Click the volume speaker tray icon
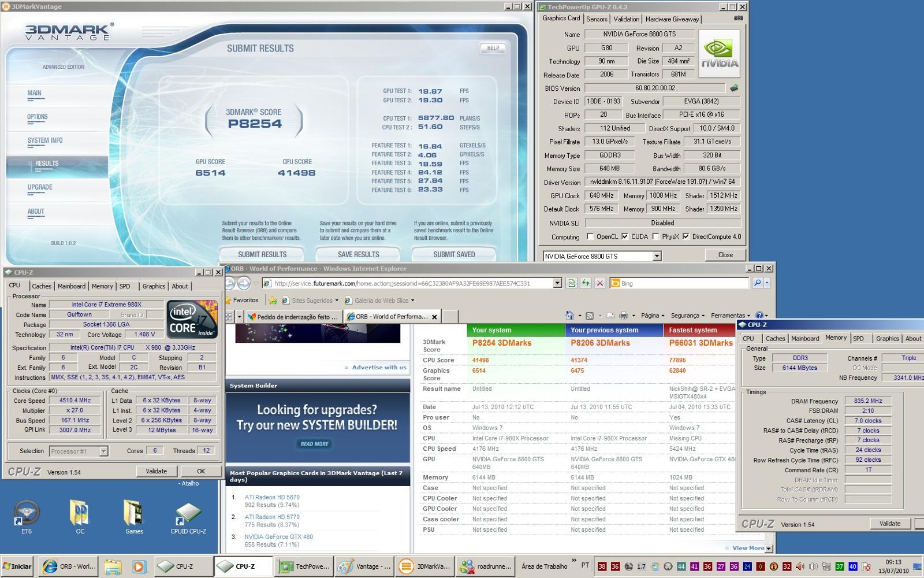 pos(813,566)
